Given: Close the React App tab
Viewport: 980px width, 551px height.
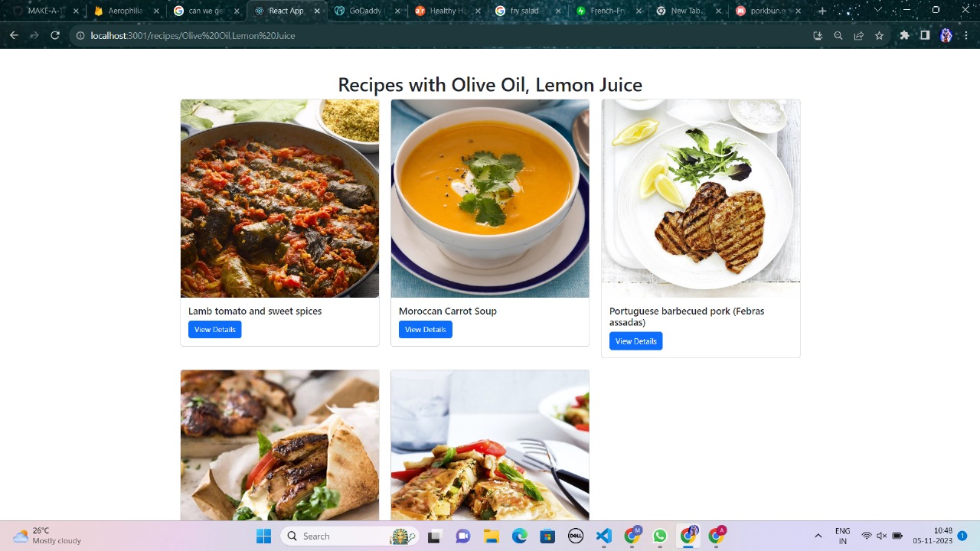Looking at the screenshot, I should 317,11.
